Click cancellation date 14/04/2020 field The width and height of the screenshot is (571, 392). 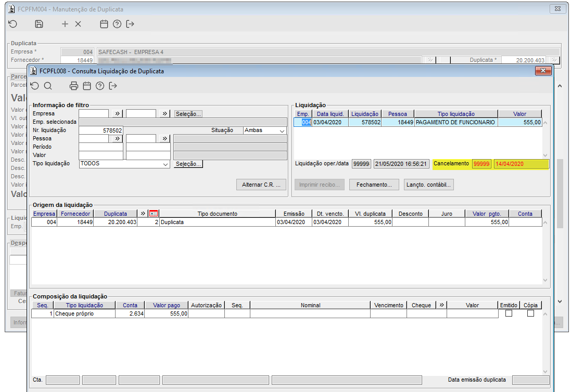(x=521, y=164)
